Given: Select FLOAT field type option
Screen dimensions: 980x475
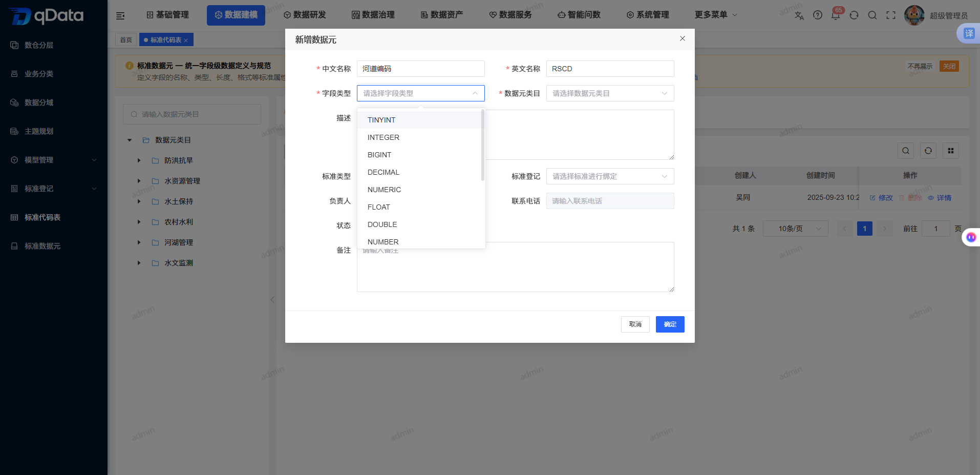Looking at the screenshot, I should coord(419,207).
